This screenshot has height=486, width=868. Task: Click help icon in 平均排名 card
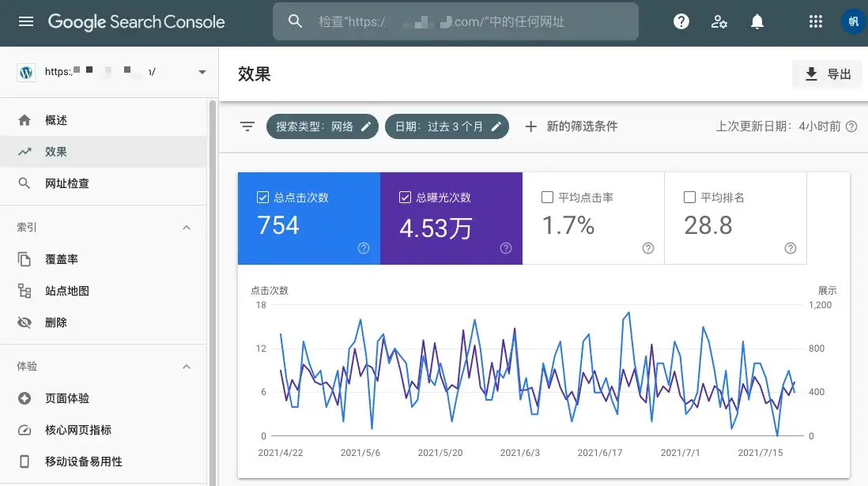790,248
